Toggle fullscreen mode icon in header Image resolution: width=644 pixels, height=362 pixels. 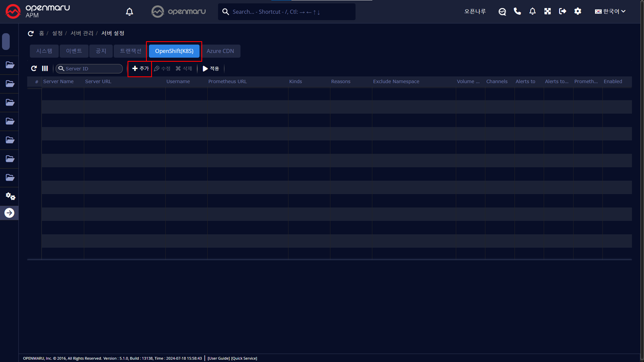point(547,12)
